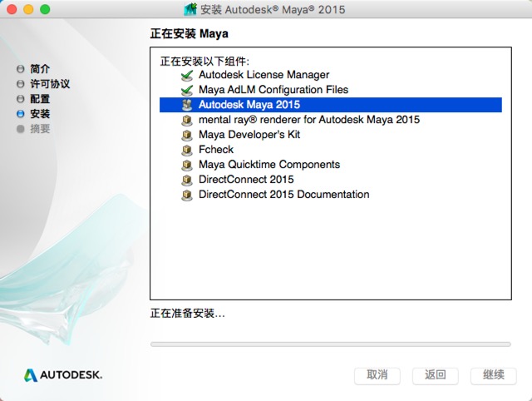Screen dimensions: 532x401
Task: Select the 安装 step label
Action: pyautogui.click(x=40, y=114)
